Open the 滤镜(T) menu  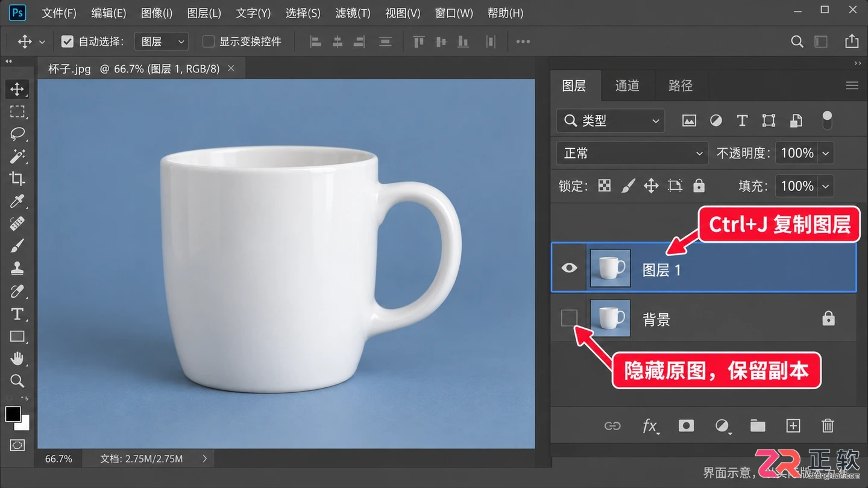click(353, 13)
